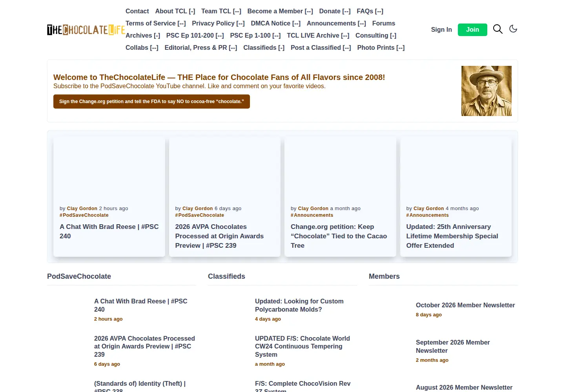The image size is (565, 392).
Task: Open the Members section heading
Action: [x=384, y=276]
